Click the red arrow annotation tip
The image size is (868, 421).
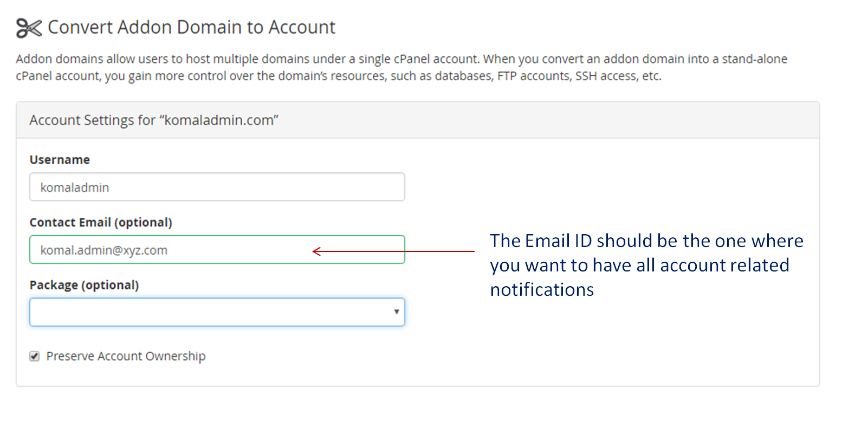(x=316, y=251)
